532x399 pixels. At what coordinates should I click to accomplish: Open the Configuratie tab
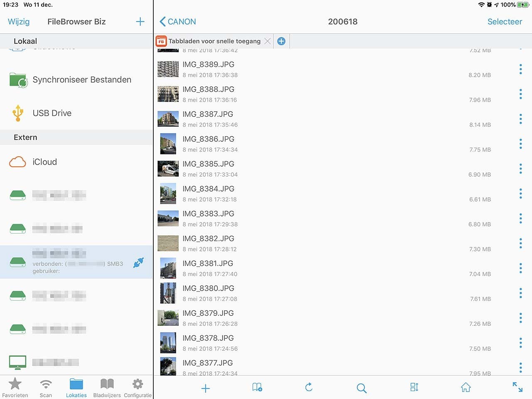138,387
